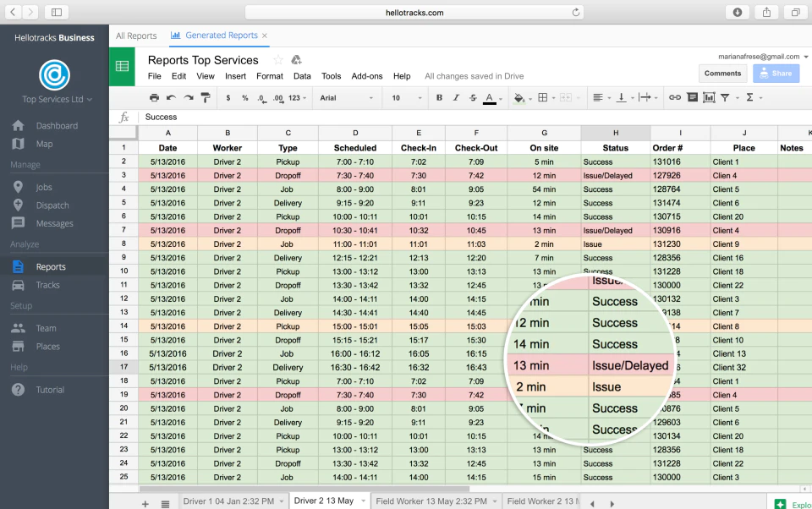This screenshot has width=812, height=509.
Task: Open the Map page in the sidebar
Action: tap(44, 144)
